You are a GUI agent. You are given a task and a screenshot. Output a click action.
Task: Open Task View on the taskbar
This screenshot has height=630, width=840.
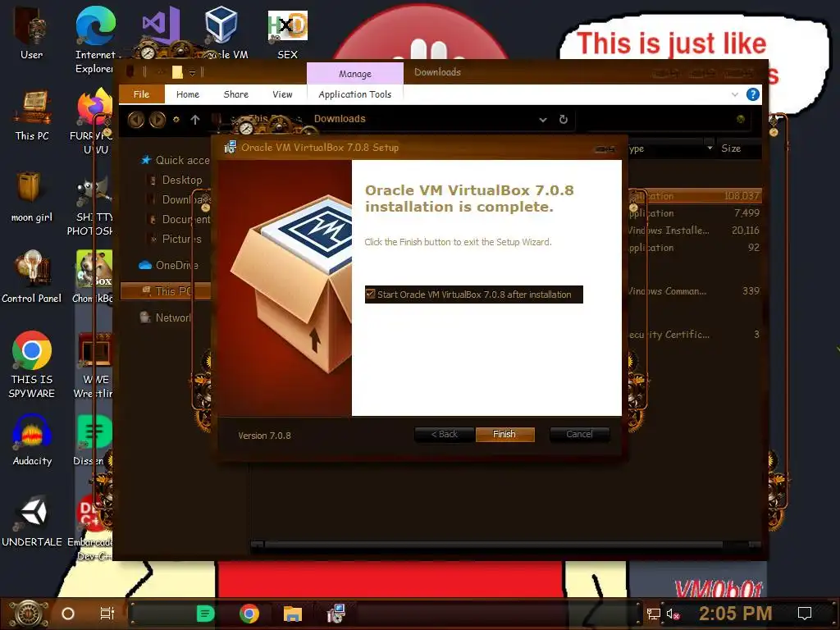107,614
